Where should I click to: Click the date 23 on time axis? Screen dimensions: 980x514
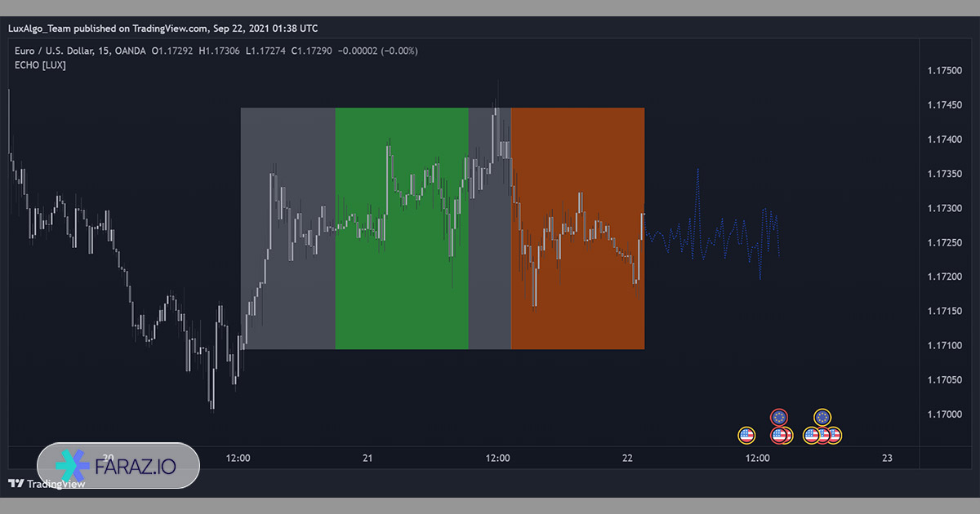click(x=888, y=459)
